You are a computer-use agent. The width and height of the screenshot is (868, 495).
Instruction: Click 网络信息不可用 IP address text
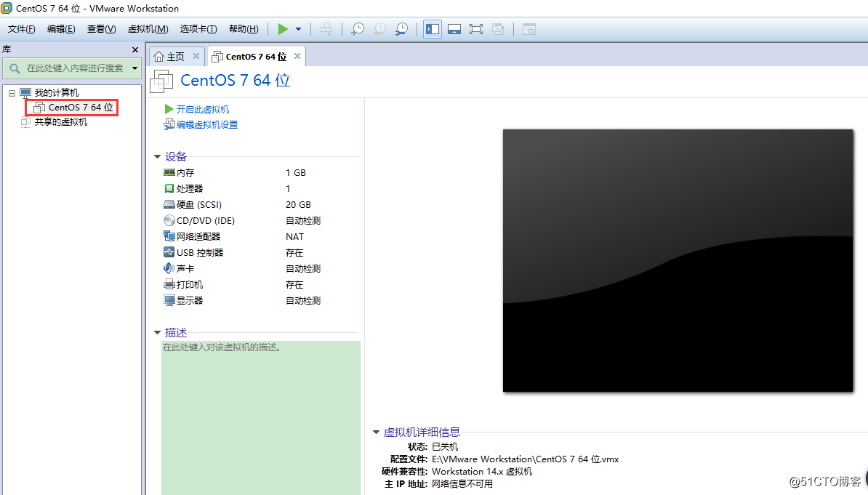coord(462,484)
